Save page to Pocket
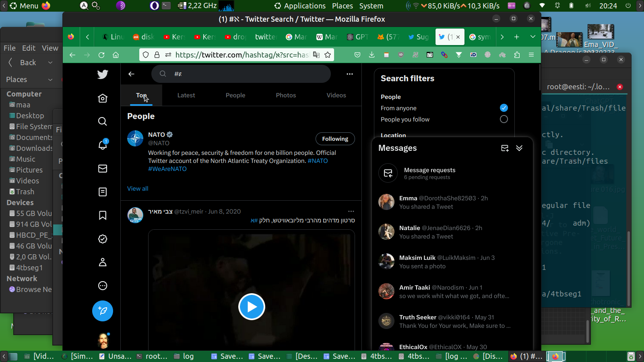 (x=357, y=55)
